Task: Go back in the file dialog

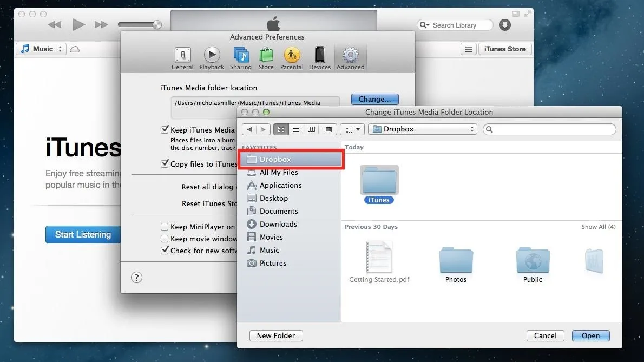Action: click(x=249, y=129)
